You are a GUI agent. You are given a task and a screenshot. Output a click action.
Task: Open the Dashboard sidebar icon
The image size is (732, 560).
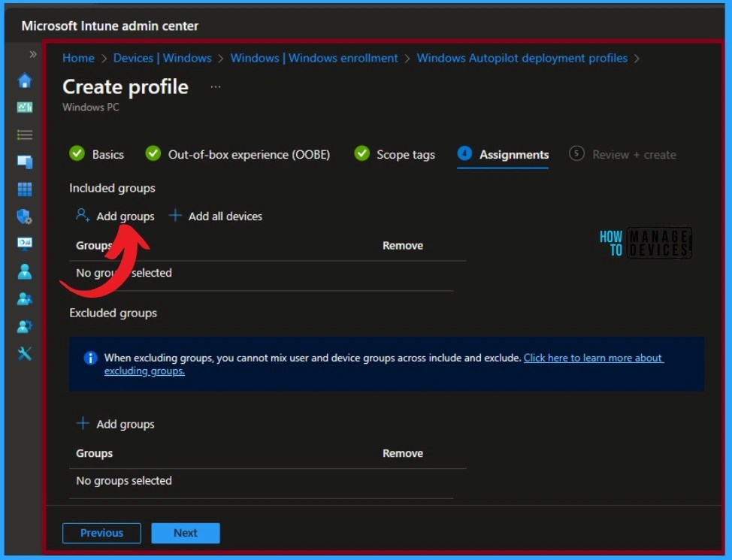point(24,107)
